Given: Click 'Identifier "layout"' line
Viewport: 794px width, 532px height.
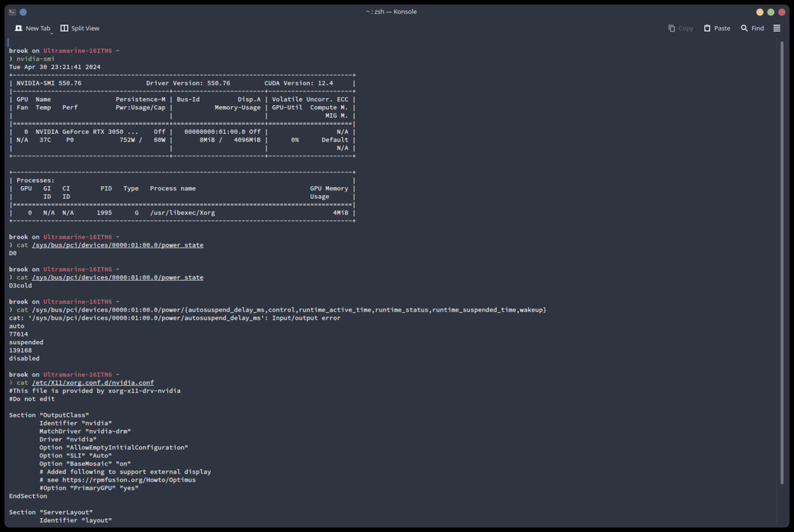Looking at the screenshot, I should coord(76,521).
